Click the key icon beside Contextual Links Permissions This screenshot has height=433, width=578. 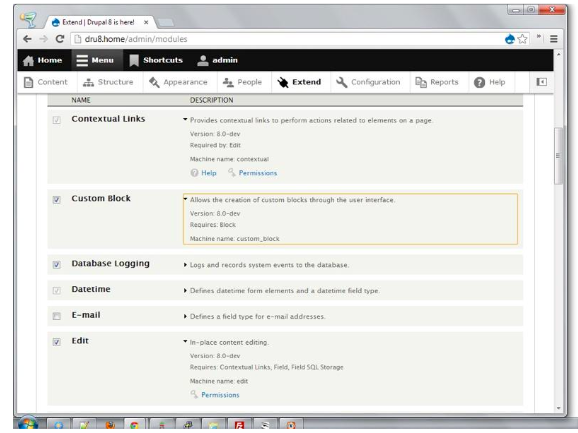click(x=231, y=172)
